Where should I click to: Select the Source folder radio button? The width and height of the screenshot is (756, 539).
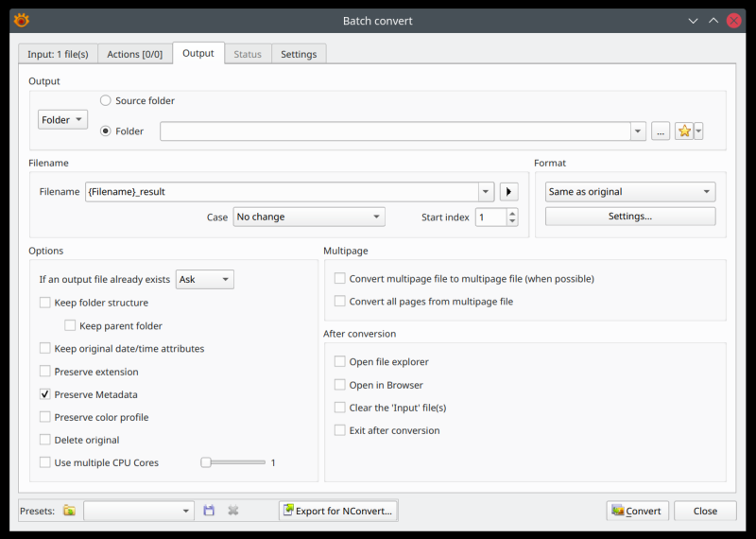click(106, 101)
